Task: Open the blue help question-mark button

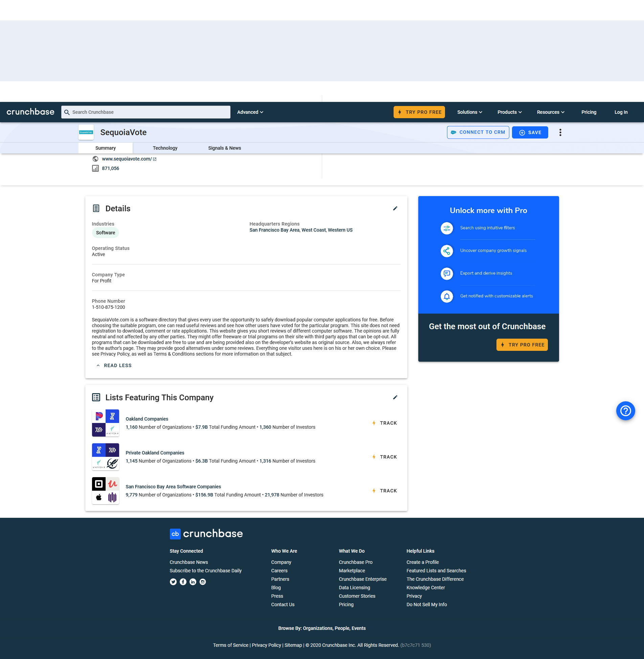Action: pos(625,411)
